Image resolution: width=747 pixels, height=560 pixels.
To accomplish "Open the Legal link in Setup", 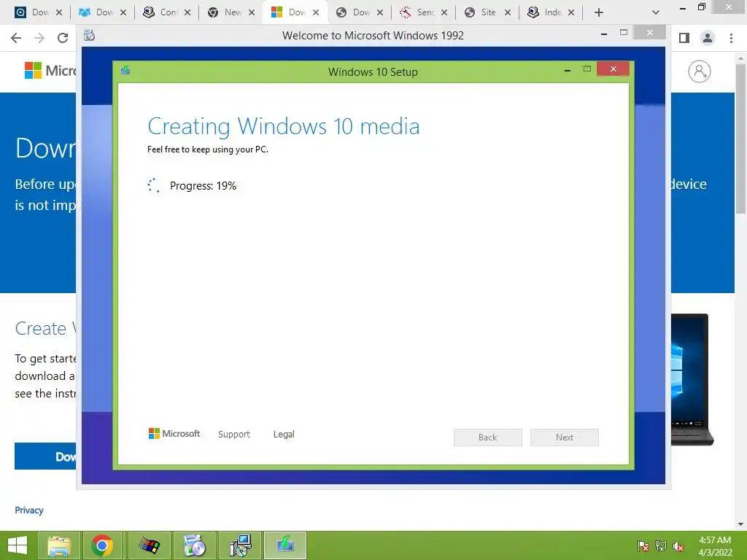I will [x=284, y=435].
